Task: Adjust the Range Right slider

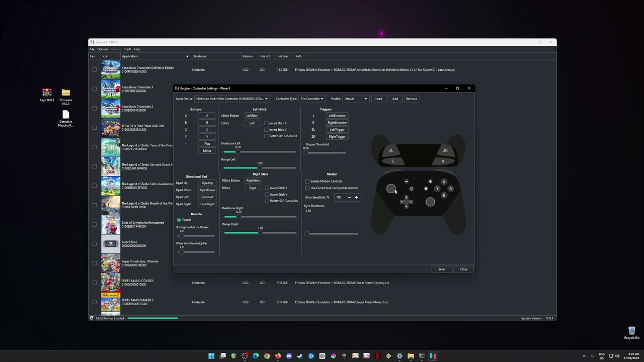Action: click(x=260, y=233)
